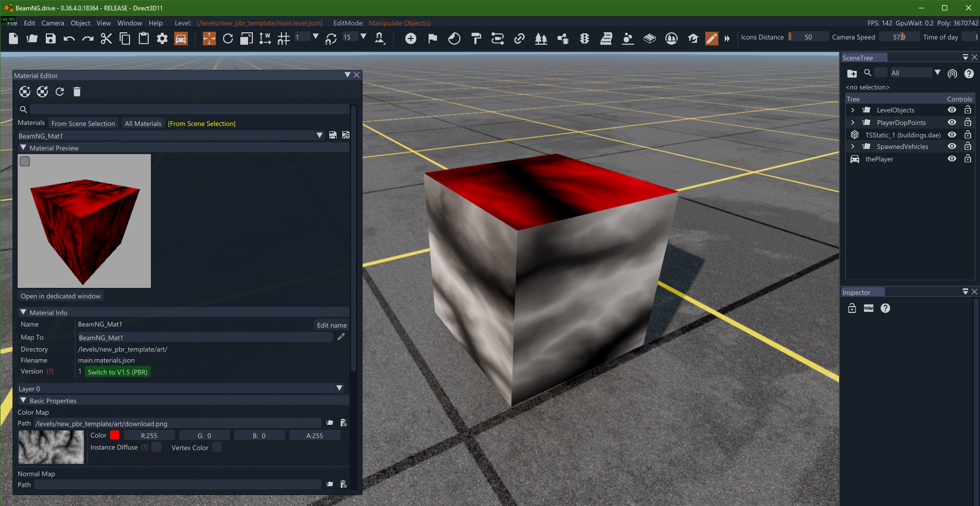Cut the selection with the scissors icon
980x506 pixels.
[107, 39]
